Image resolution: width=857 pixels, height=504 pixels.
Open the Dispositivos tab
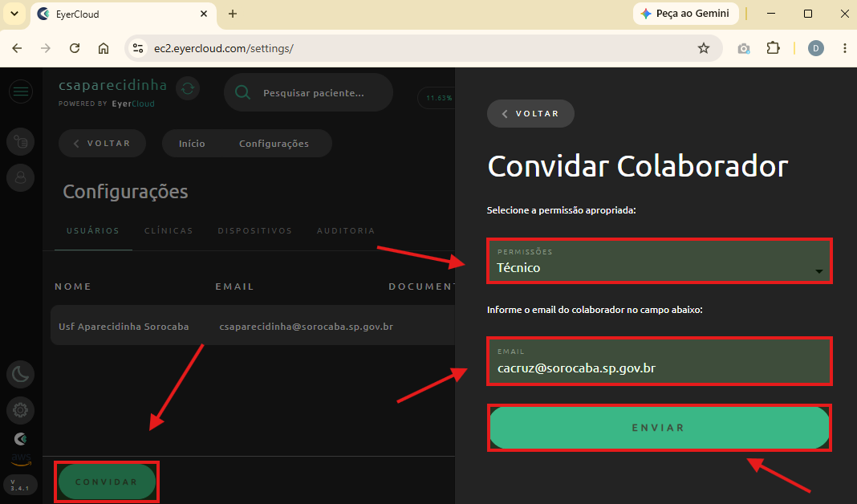tap(254, 230)
